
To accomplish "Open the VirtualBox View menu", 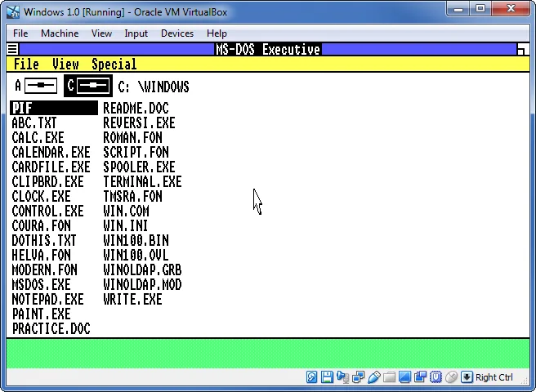I will coord(101,33).
